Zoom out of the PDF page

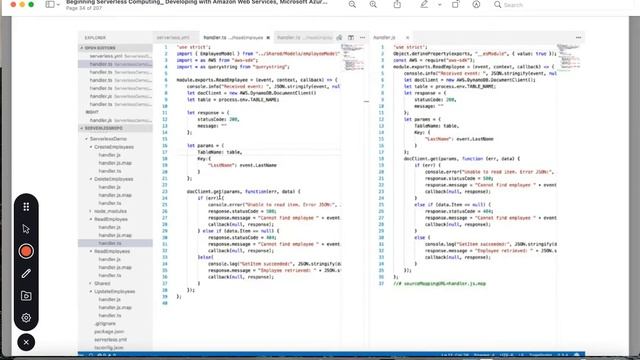coord(352,4)
